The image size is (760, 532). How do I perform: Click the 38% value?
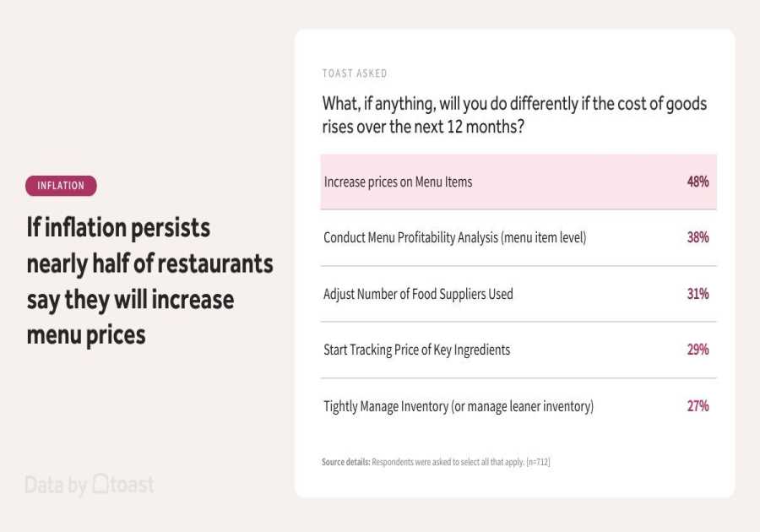[x=698, y=237]
